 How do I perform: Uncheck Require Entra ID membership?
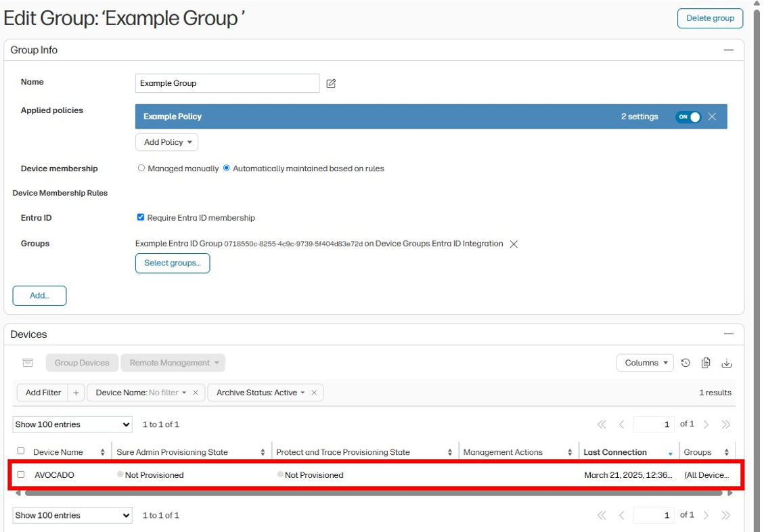[x=141, y=217]
